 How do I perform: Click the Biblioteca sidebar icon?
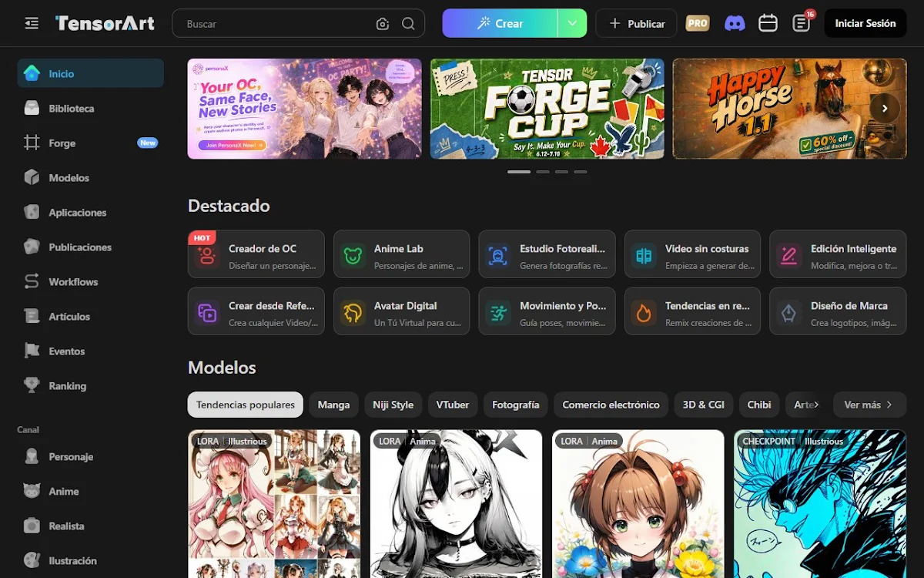click(x=32, y=108)
